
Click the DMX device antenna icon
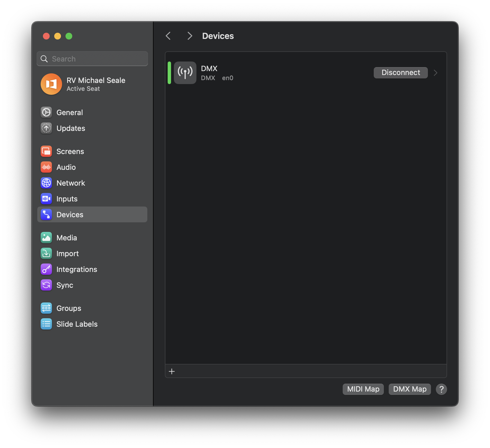click(185, 73)
